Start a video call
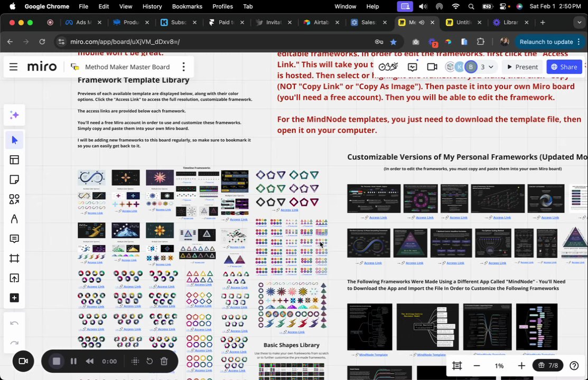 432,67
